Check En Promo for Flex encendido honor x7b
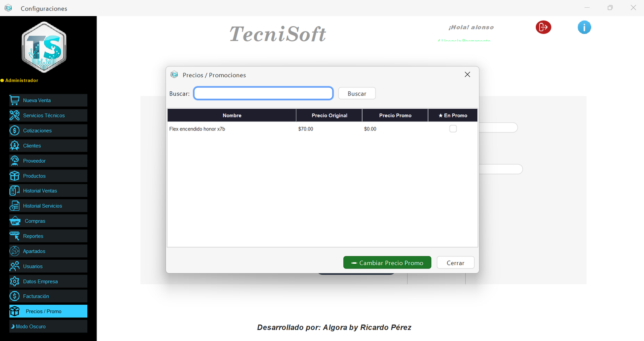Screen dimensions: 644x341 point(453,129)
